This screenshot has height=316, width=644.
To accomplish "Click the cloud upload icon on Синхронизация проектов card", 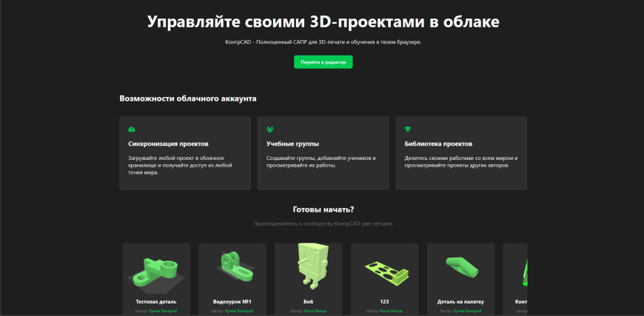I will 132,130.
